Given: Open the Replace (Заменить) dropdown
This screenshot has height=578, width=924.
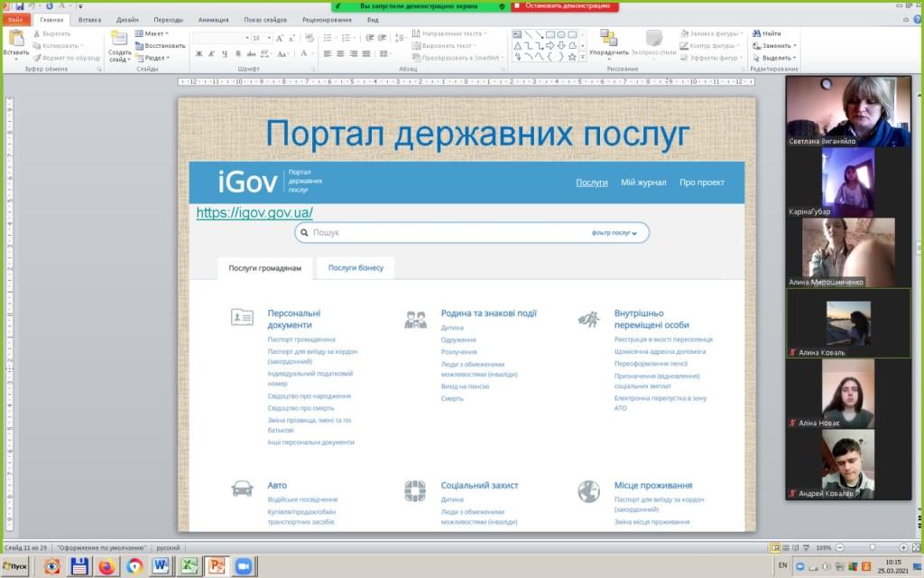Looking at the screenshot, I should click(x=777, y=45).
